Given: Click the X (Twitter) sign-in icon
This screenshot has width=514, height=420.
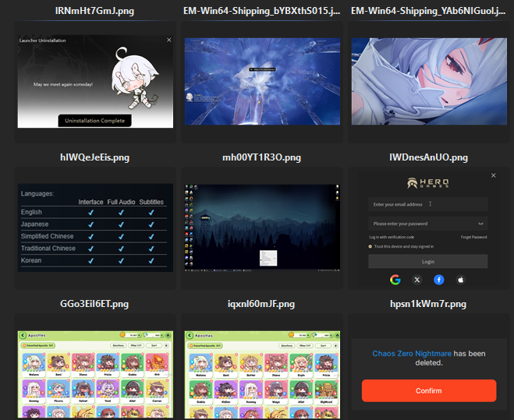Looking at the screenshot, I should coord(417,280).
